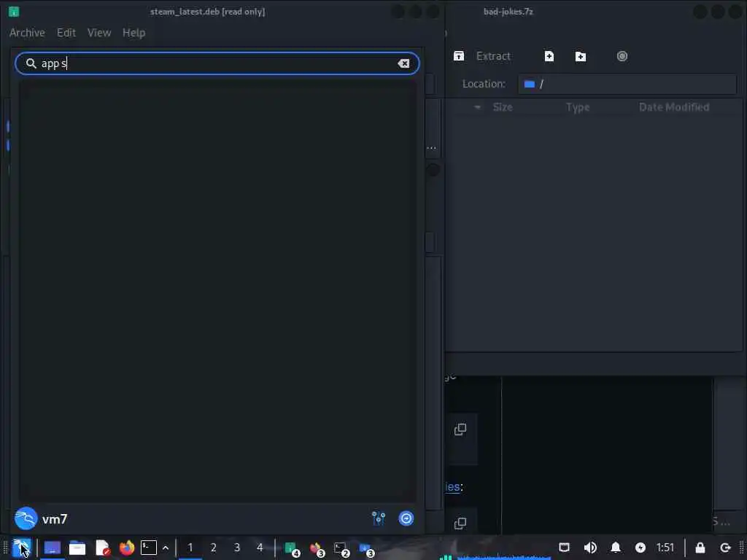Image resolution: width=747 pixels, height=560 pixels.
Task: Click the extract archive icon
Action: point(459,56)
